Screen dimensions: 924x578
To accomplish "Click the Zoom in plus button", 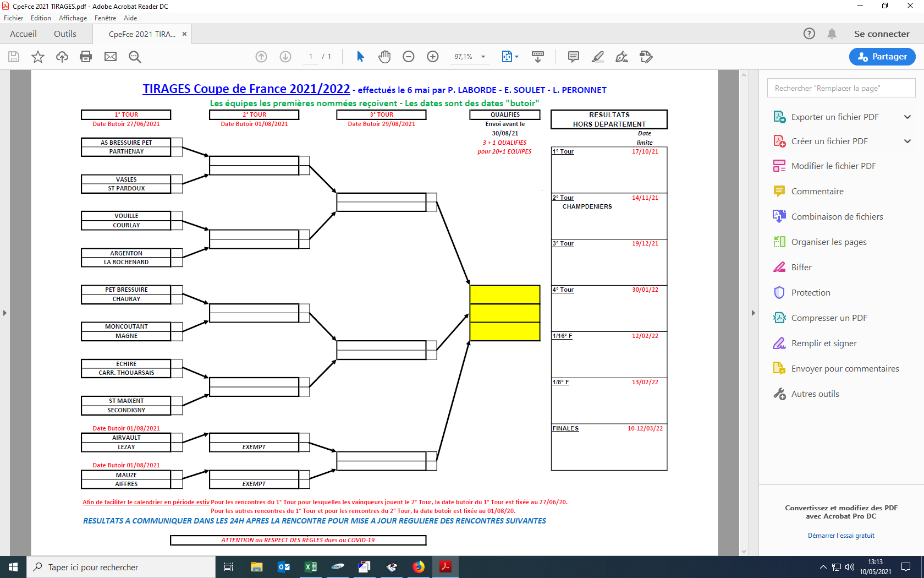I will pos(433,57).
